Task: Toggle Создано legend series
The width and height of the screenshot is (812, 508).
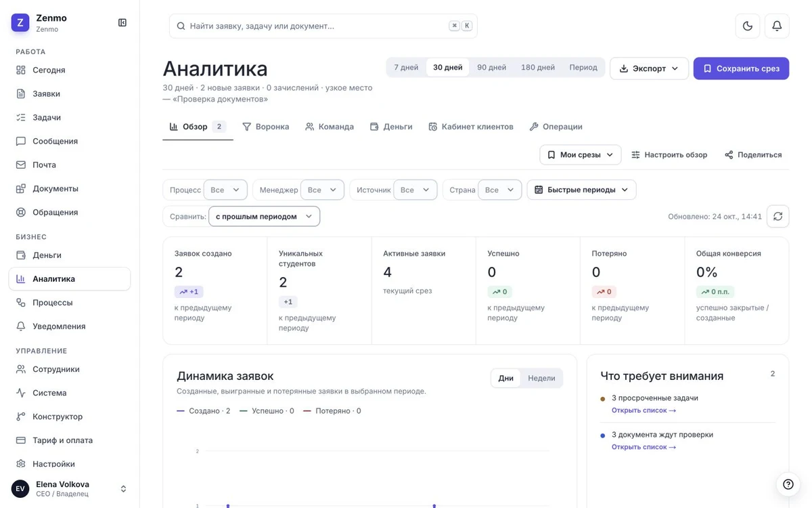Action: [204, 410]
